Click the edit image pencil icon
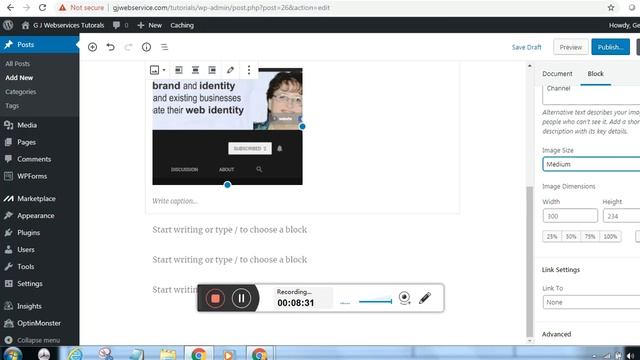 pos(231,70)
